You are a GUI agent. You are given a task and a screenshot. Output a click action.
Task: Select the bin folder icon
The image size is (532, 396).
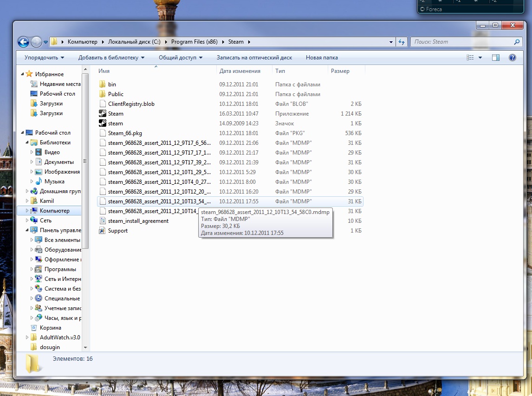tap(103, 84)
